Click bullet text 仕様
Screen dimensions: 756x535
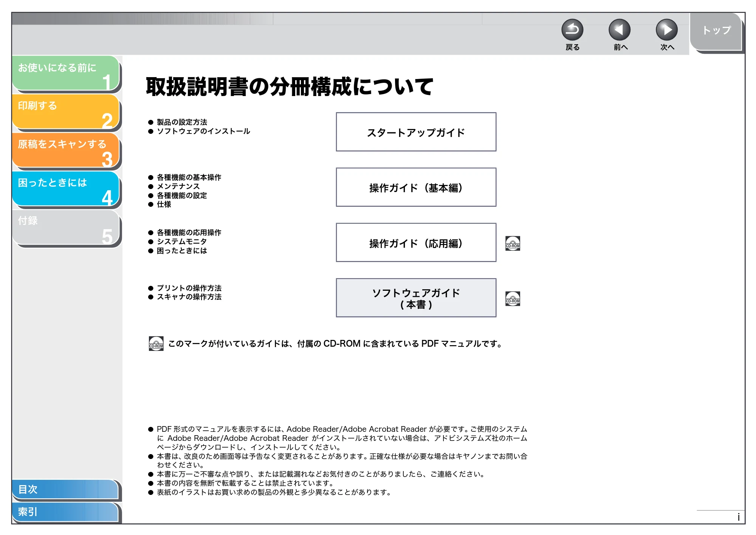pos(164,204)
